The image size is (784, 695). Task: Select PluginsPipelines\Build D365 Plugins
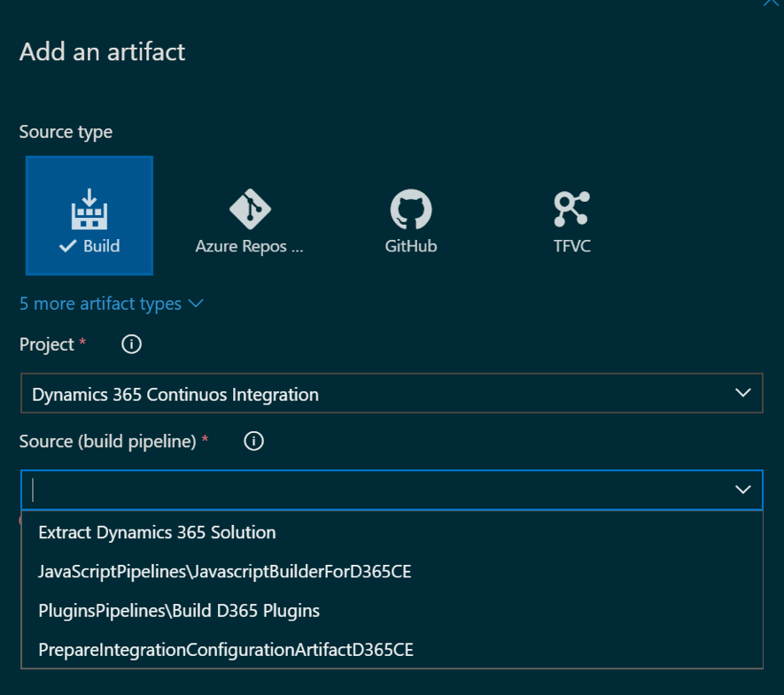(392, 611)
